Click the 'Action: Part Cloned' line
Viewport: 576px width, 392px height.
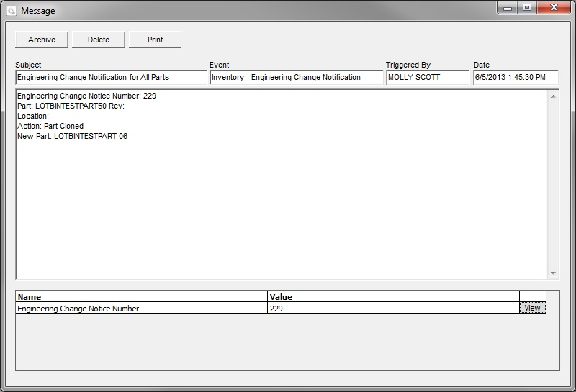pos(50,126)
